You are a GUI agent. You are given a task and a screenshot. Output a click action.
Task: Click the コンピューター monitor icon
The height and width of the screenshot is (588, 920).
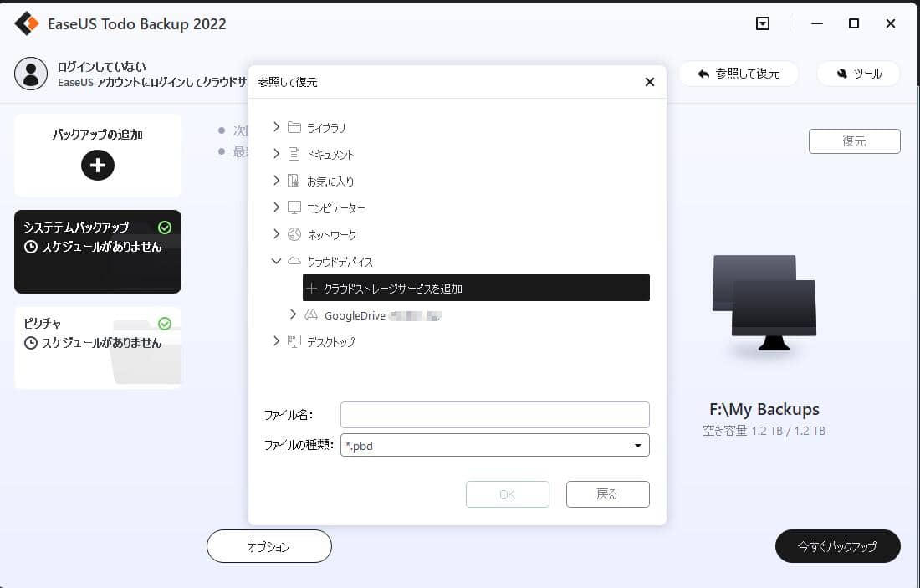click(x=294, y=207)
